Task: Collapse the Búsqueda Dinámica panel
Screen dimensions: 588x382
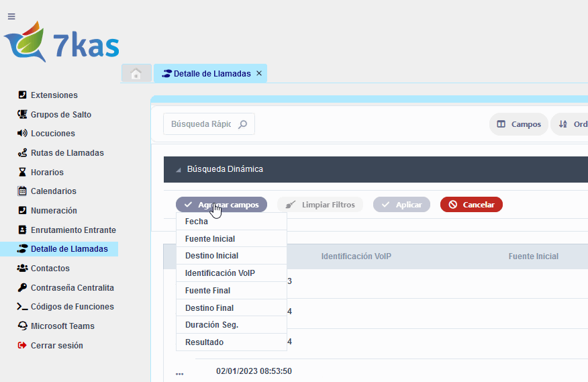Action: click(x=179, y=170)
